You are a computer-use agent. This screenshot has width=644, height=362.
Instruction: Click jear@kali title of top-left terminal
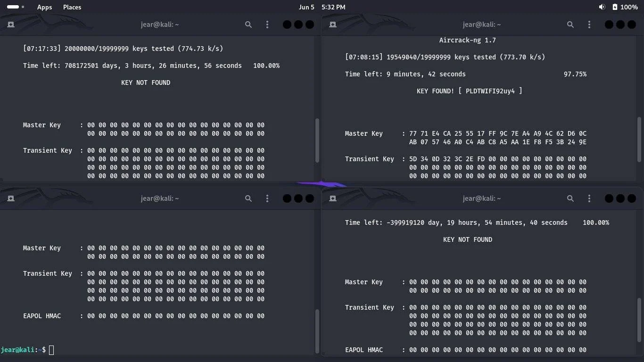[160, 25]
